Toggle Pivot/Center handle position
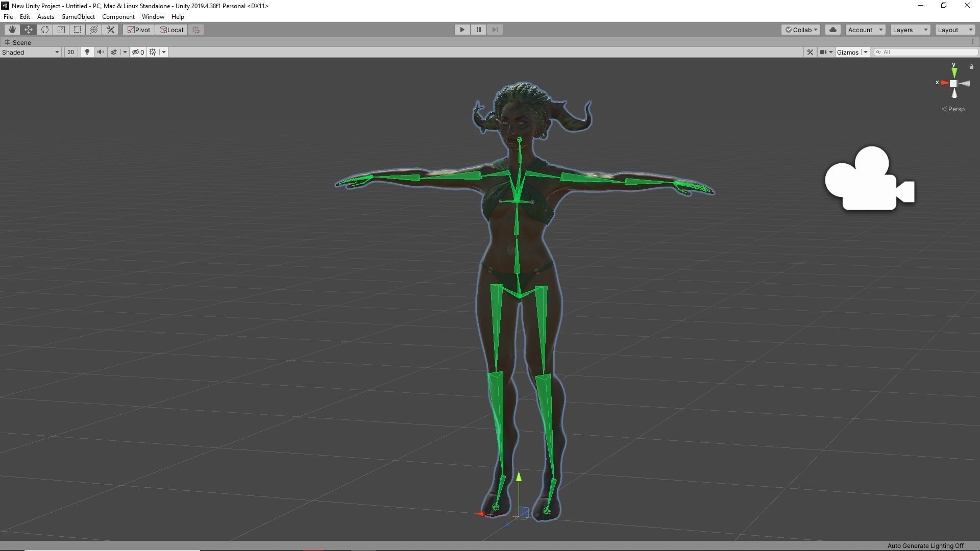The image size is (980, 551). pyautogui.click(x=139, y=30)
